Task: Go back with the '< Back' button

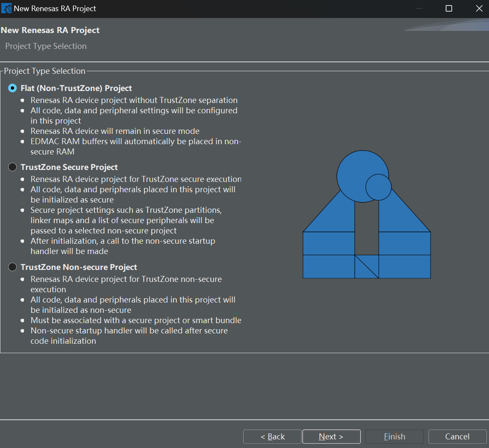Action: tap(272, 436)
